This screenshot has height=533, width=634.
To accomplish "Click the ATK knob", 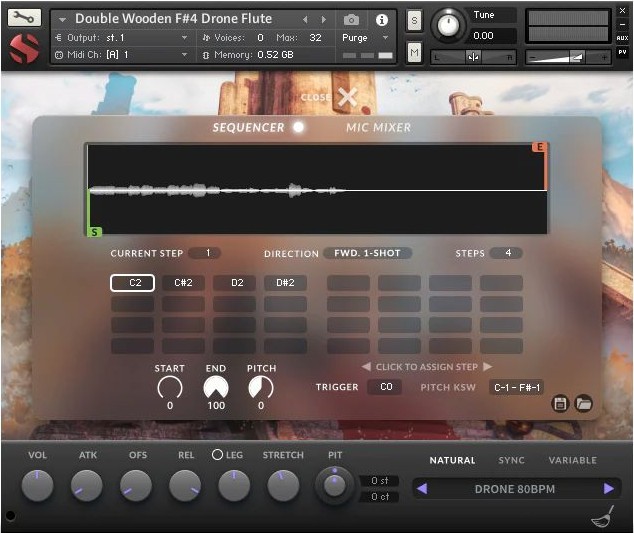I will tap(87, 485).
